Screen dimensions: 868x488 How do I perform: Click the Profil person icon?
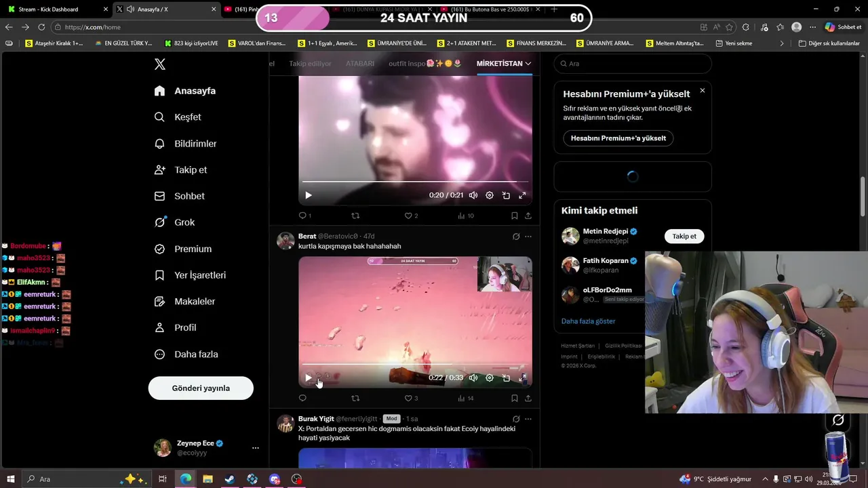coord(160,327)
